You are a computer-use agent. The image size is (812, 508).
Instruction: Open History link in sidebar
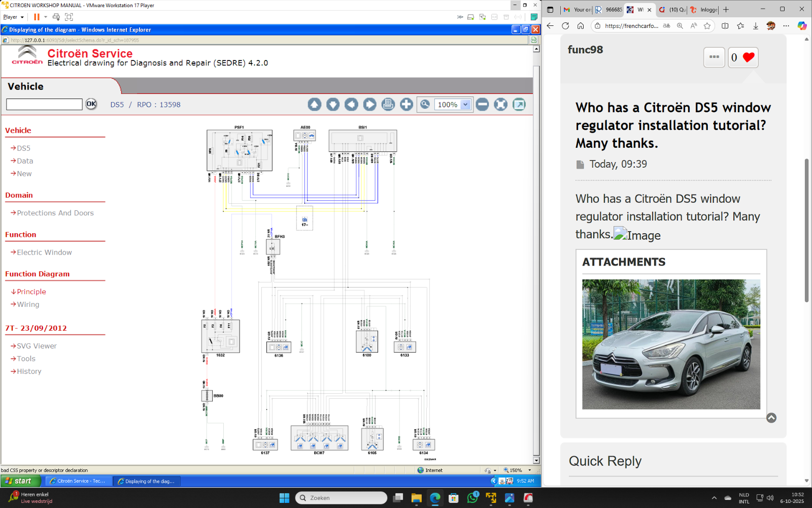29,371
